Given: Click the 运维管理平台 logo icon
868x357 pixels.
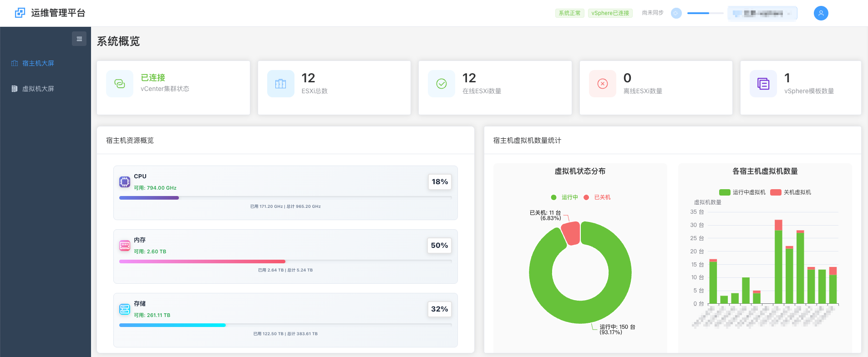Looking at the screenshot, I should point(20,13).
